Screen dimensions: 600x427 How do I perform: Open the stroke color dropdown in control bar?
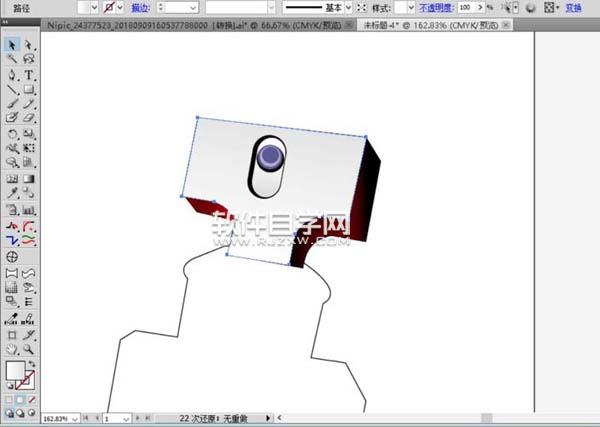pyautogui.click(x=120, y=7)
